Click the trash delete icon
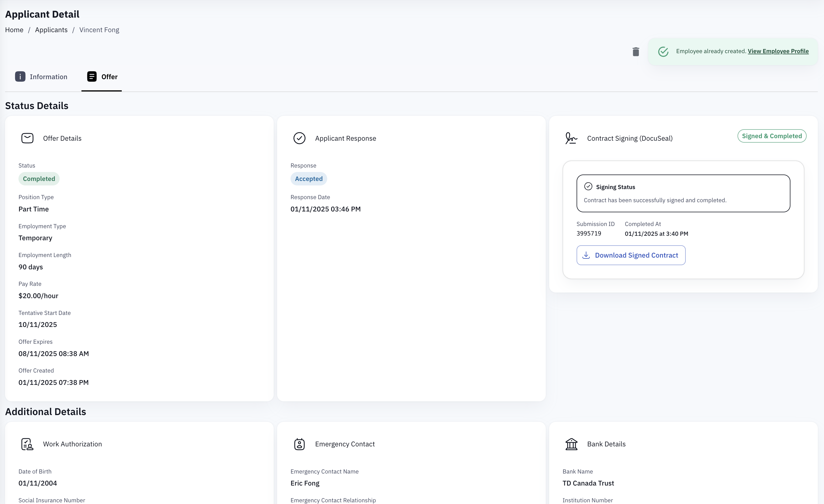 [x=636, y=52]
